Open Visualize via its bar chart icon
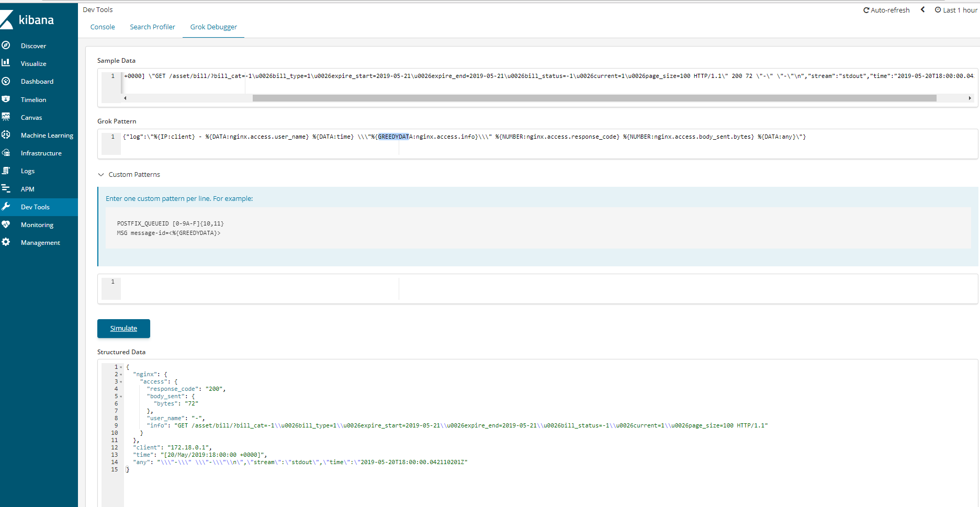The height and width of the screenshot is (507, 980). (x=6, y=63)
